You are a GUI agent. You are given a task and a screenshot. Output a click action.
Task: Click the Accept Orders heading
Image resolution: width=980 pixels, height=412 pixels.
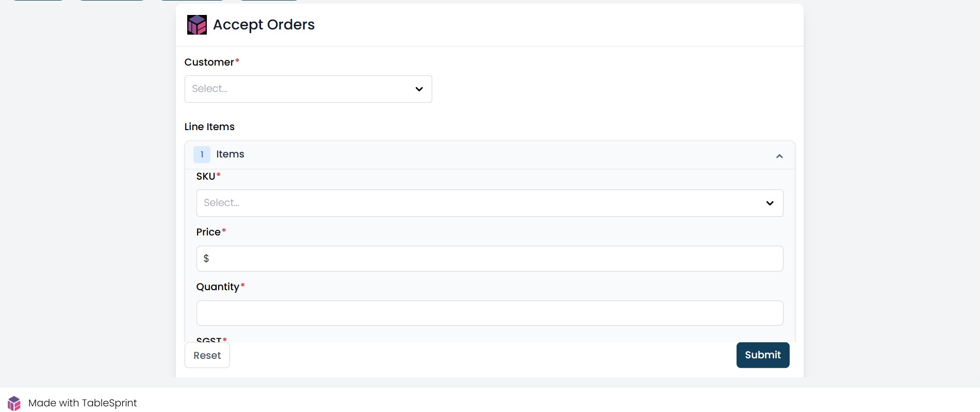point(264,25)
